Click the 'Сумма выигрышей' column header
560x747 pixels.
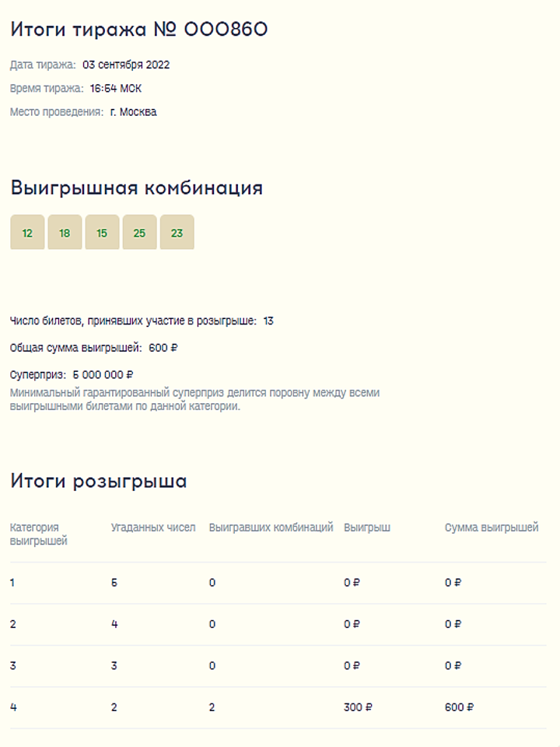[x=492, y=528]
